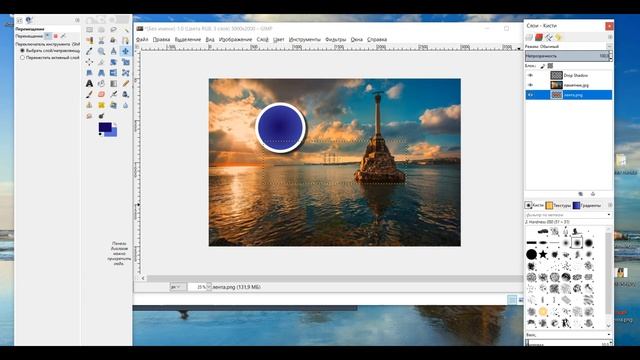
Task: Select the Bucket Fill tool
Action: click(x=101, y=84)
